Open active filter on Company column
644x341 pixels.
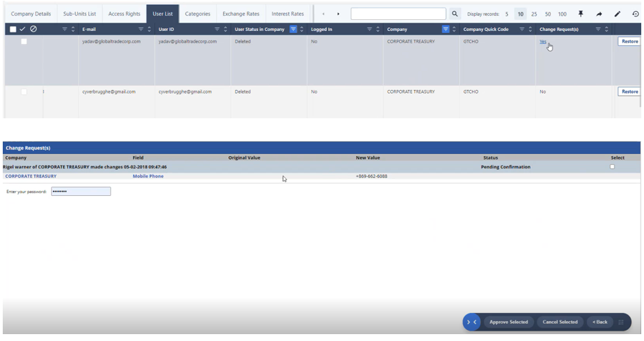coord(446,29)
